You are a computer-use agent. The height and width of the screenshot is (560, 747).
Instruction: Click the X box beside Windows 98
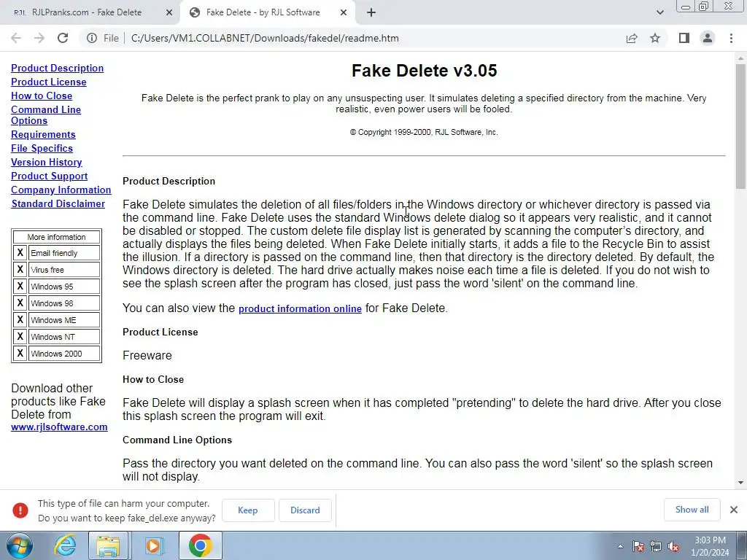[20, 303]
